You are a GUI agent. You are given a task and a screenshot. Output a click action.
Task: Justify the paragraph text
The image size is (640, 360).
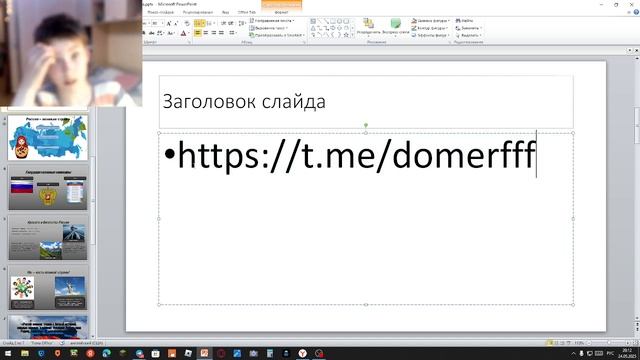point(221,33)
